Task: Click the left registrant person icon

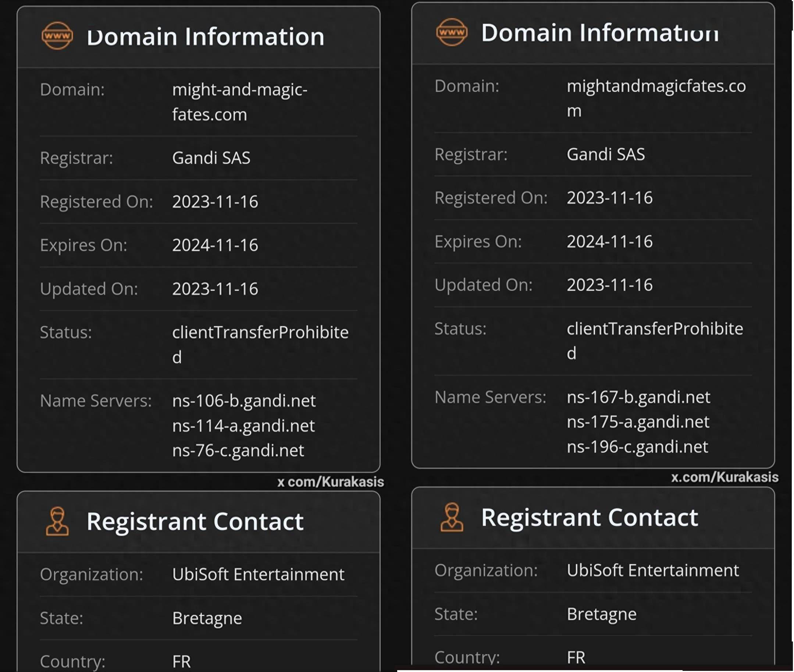Action: pos(57,521)
